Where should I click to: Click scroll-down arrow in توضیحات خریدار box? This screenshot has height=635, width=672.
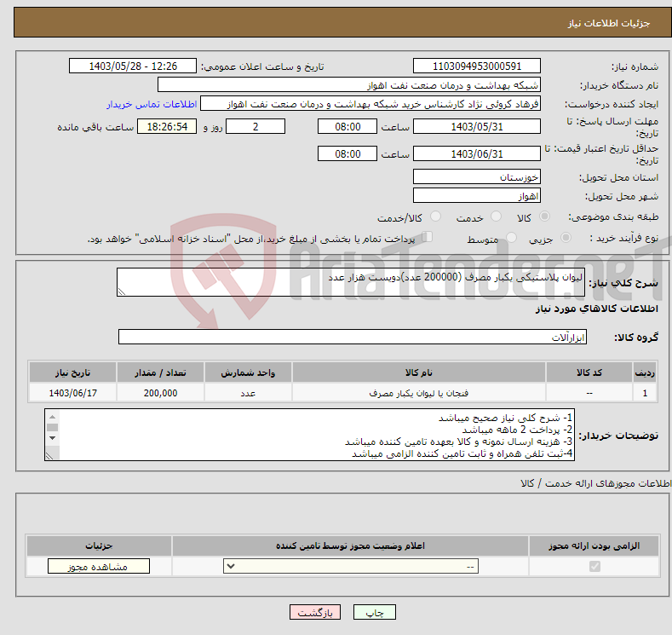[52, 438]
